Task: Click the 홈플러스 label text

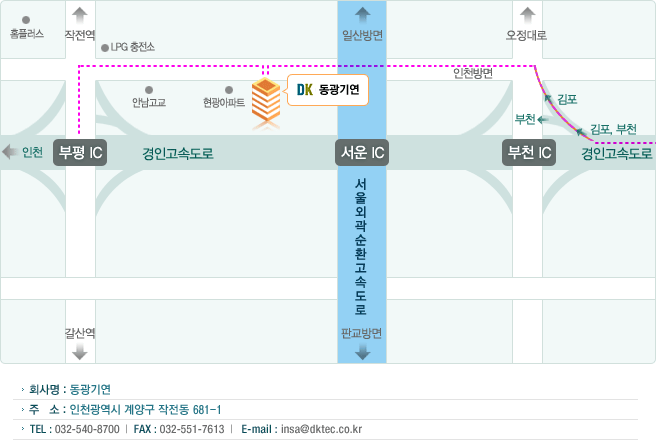Action: pos(27,33)
